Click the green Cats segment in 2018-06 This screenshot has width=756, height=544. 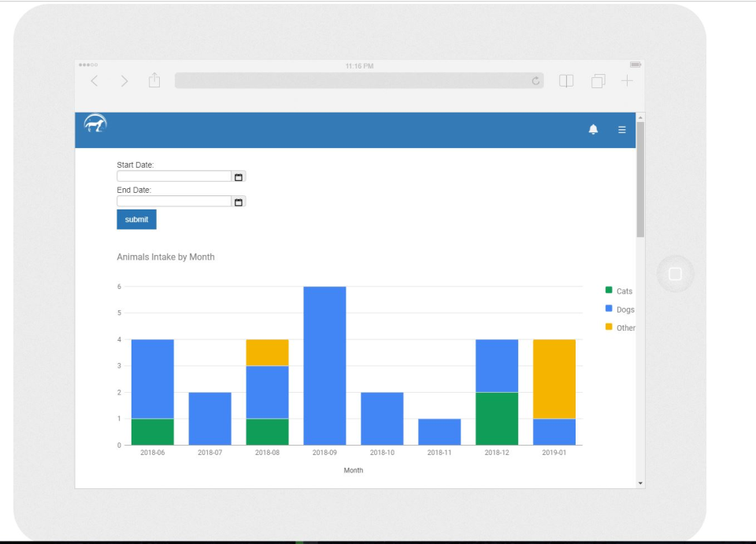click(152, 431)
